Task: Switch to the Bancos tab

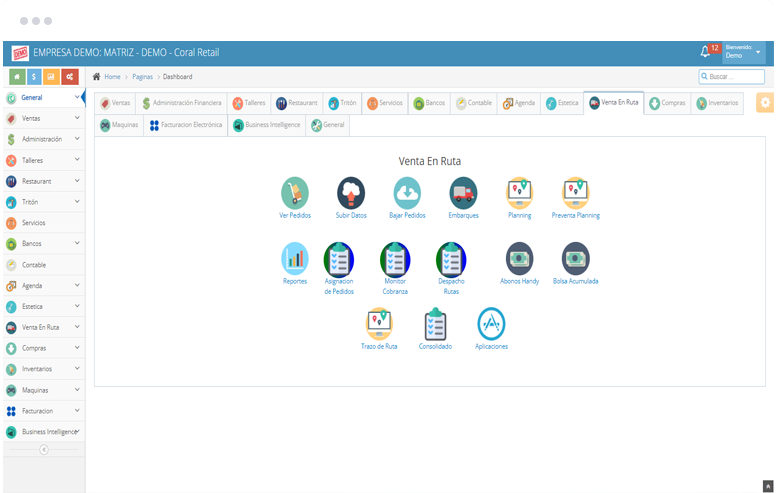Action: pos(429,103)
